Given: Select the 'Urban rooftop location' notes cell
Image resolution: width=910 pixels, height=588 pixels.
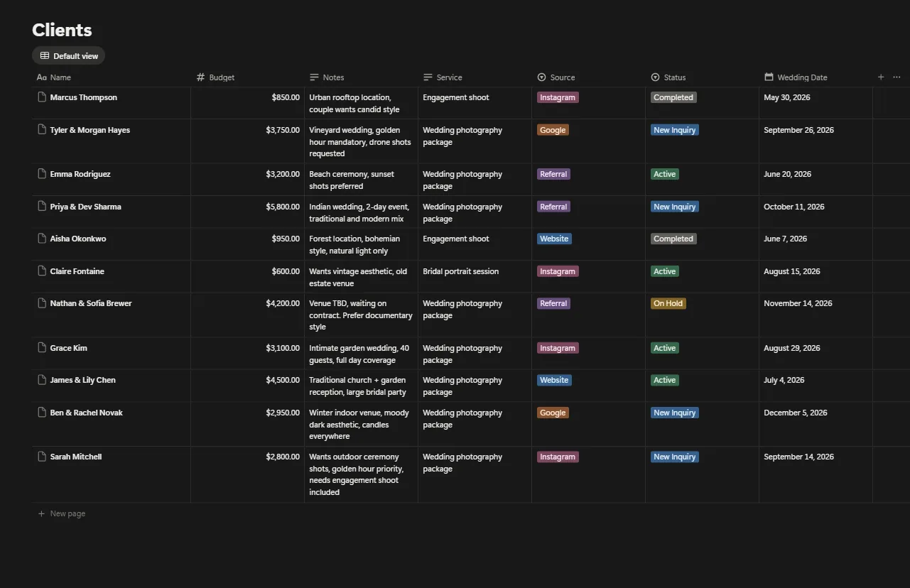Looking at the screenshot, I should pyautogui.click(x=361, y=103).
